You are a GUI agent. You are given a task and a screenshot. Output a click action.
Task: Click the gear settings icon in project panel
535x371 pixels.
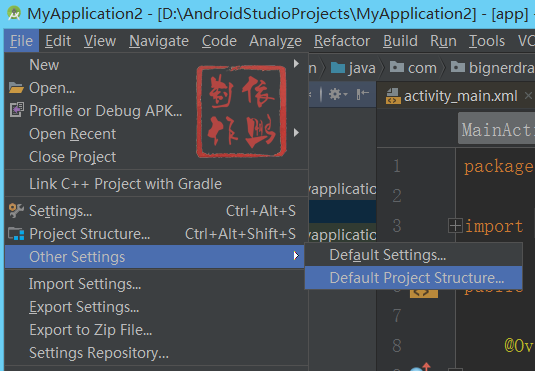tap(336, 94)
